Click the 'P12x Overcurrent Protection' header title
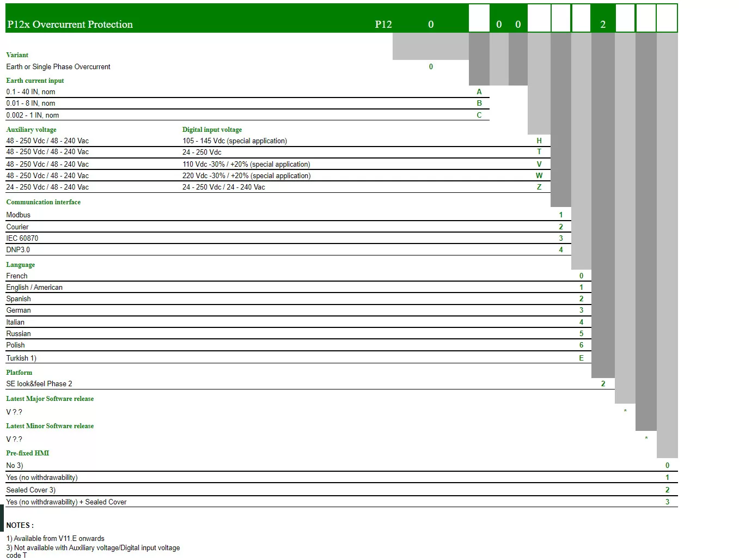The image size is (739, 560). point(70,25)
